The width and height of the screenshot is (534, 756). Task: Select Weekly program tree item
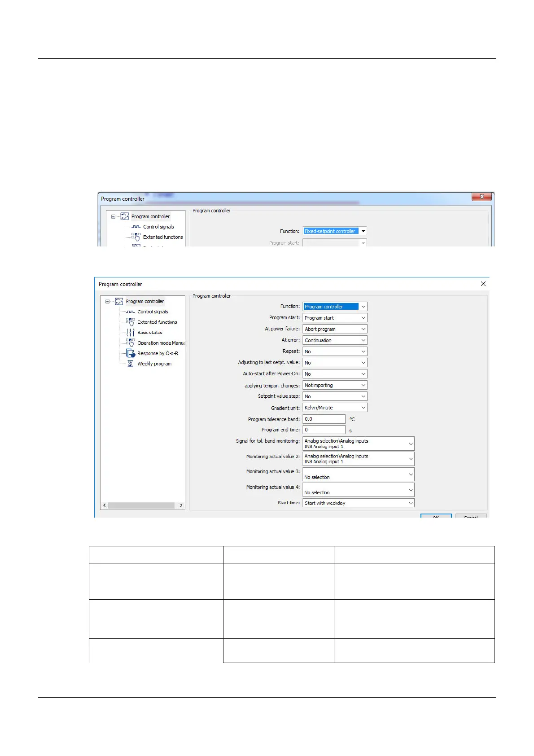coord(154,364)
